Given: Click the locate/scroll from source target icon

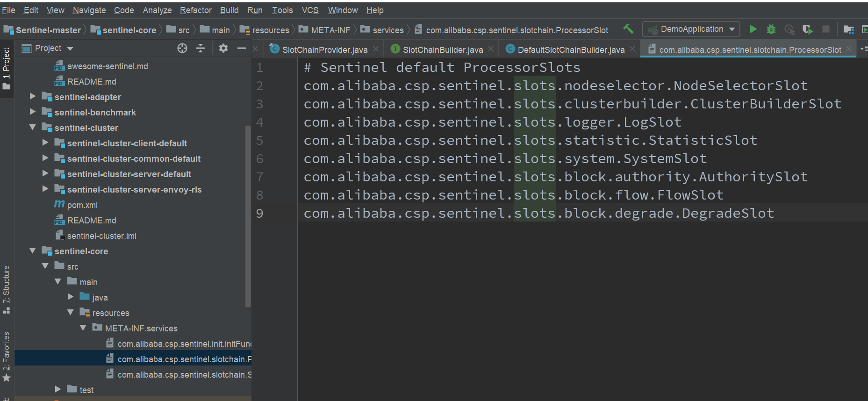Looking at the screenshot, I should (x=182, y=48).
